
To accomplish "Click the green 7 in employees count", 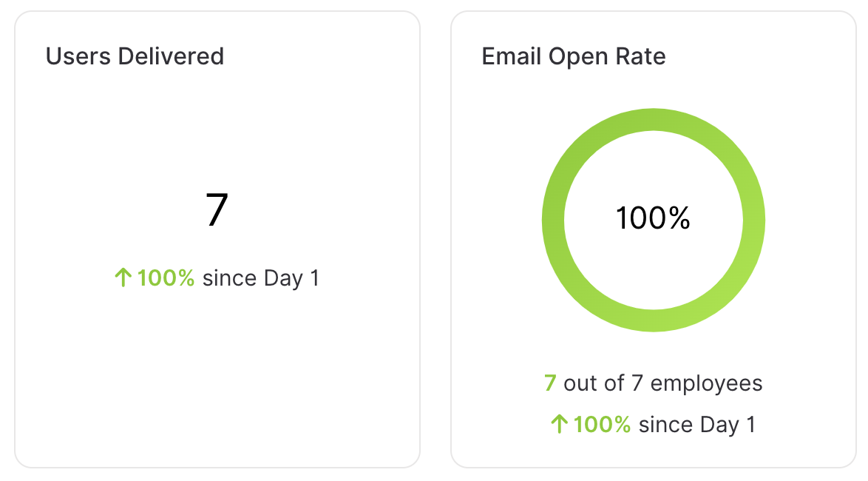I will pyautogui.click(x=549, y=383).
